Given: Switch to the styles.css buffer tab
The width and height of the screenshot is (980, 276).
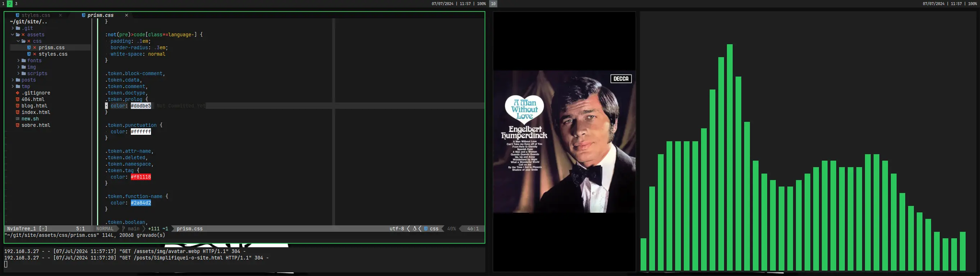Looking at the screenshot, I should pos(36,15).
